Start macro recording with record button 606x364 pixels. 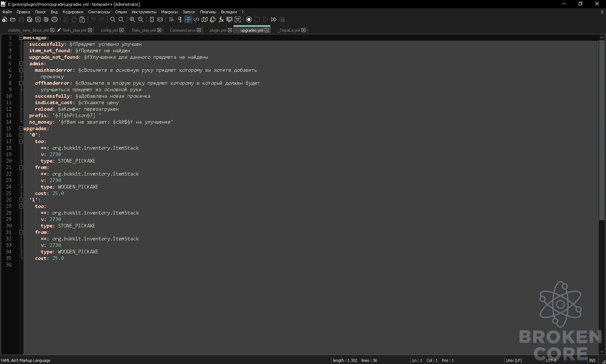[249, 19]
